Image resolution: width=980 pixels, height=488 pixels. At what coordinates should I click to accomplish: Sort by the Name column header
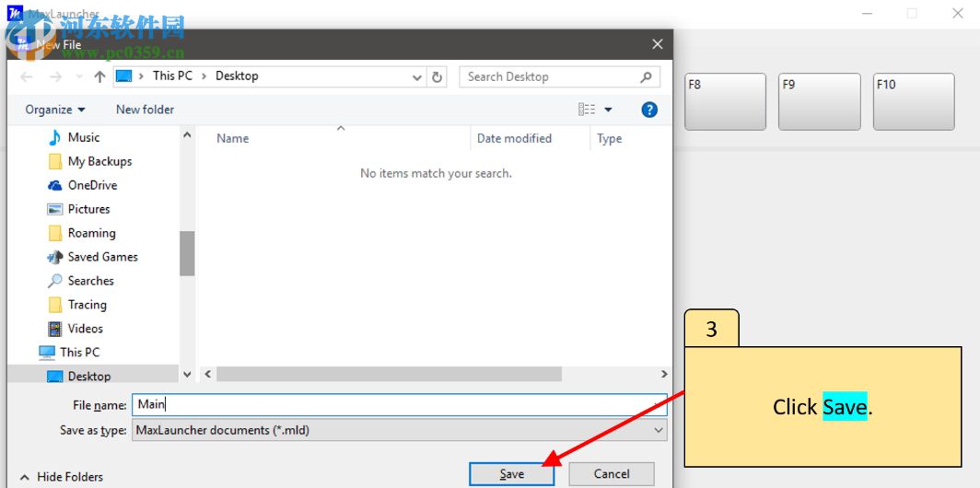(x=232, y=139)
